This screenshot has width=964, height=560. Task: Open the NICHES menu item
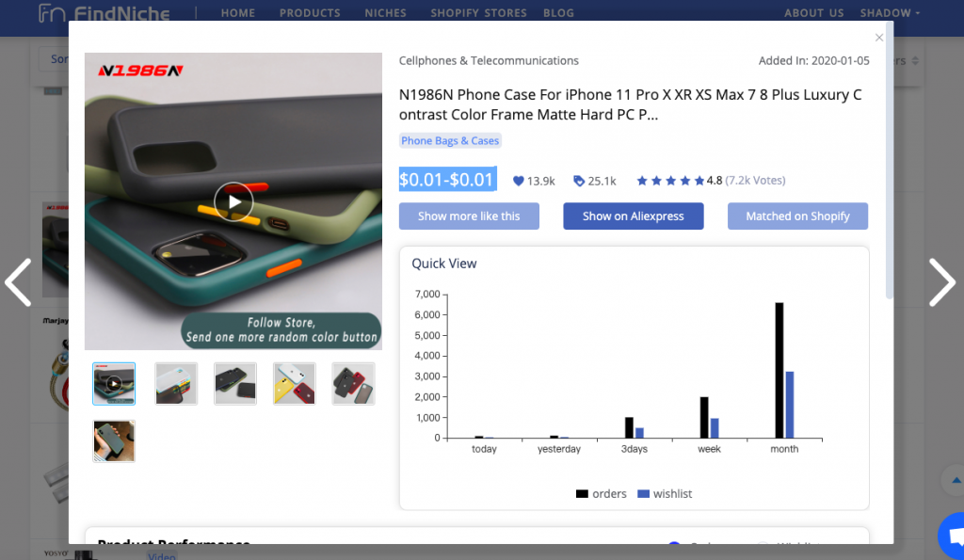(385, 13)
